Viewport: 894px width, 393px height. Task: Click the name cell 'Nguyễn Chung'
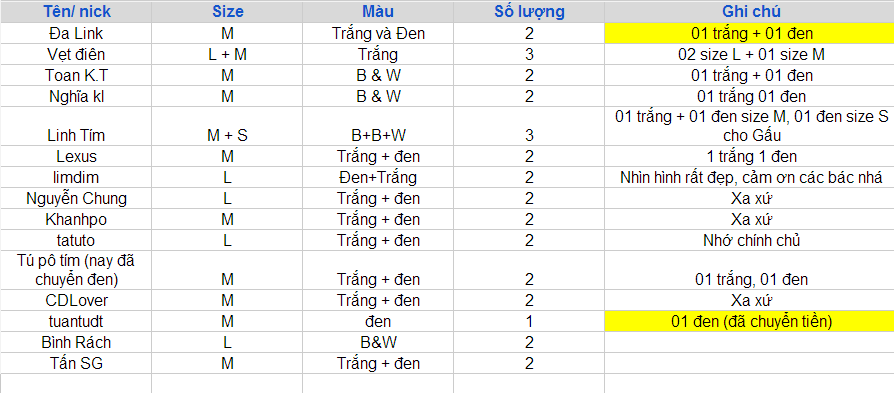click(x=76, y=198)
